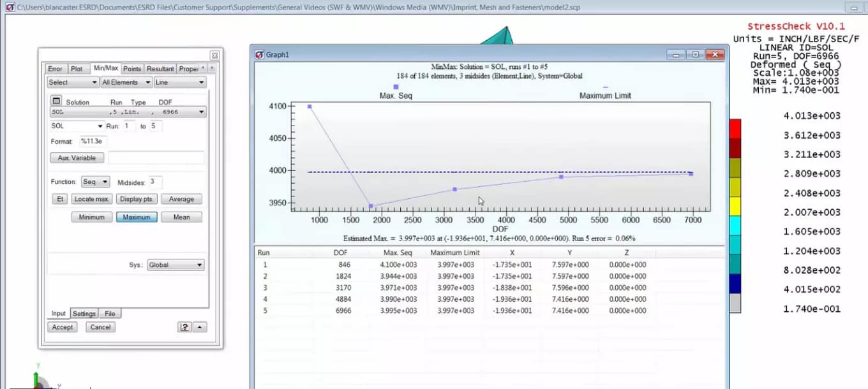868x389 pixels.
Task: Click the Aux. Variable button
Action: coord(77,158)
